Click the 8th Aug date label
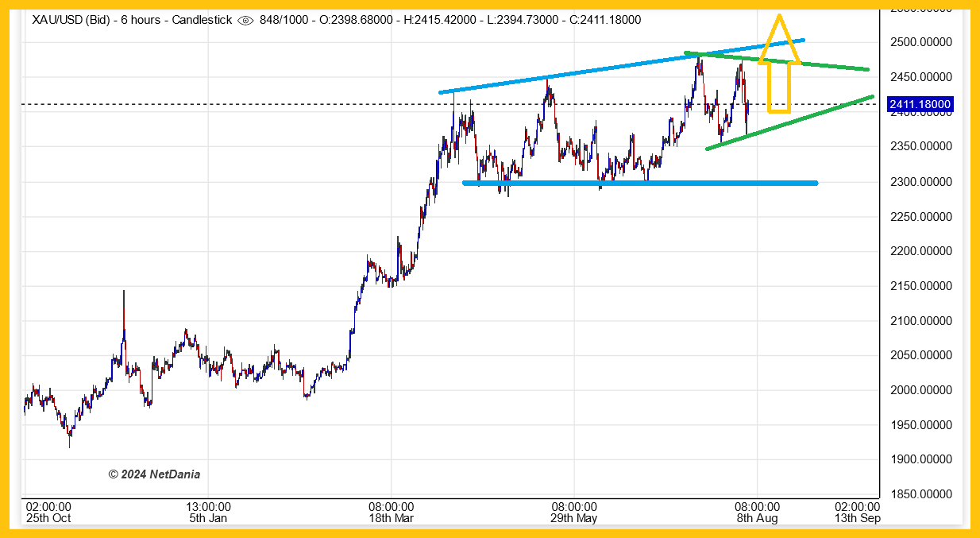This screenshot has height=538, width=980. click(757, 518)
